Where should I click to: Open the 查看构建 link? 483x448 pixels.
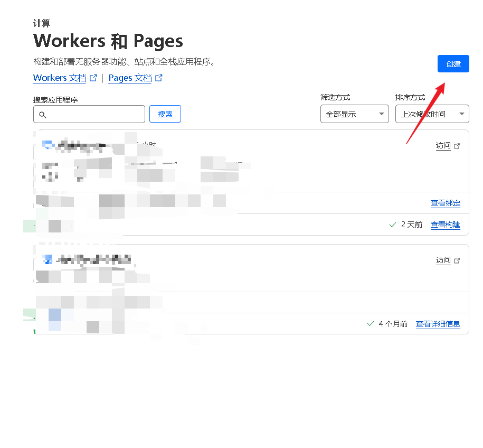(x=445, y=225)
